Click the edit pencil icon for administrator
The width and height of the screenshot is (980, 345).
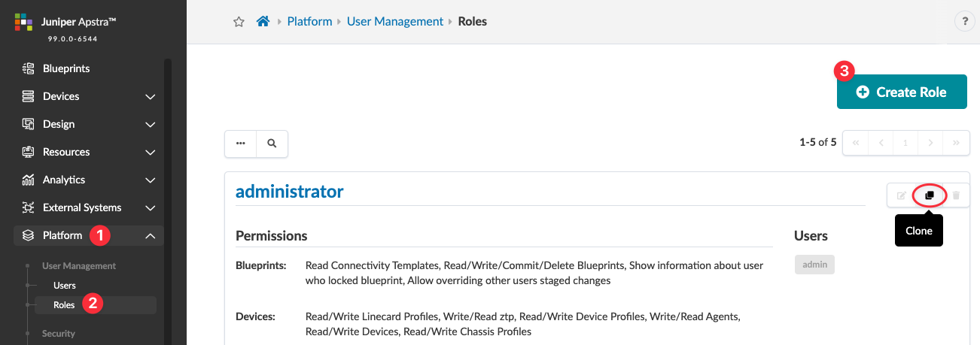[x=901, y=195]
